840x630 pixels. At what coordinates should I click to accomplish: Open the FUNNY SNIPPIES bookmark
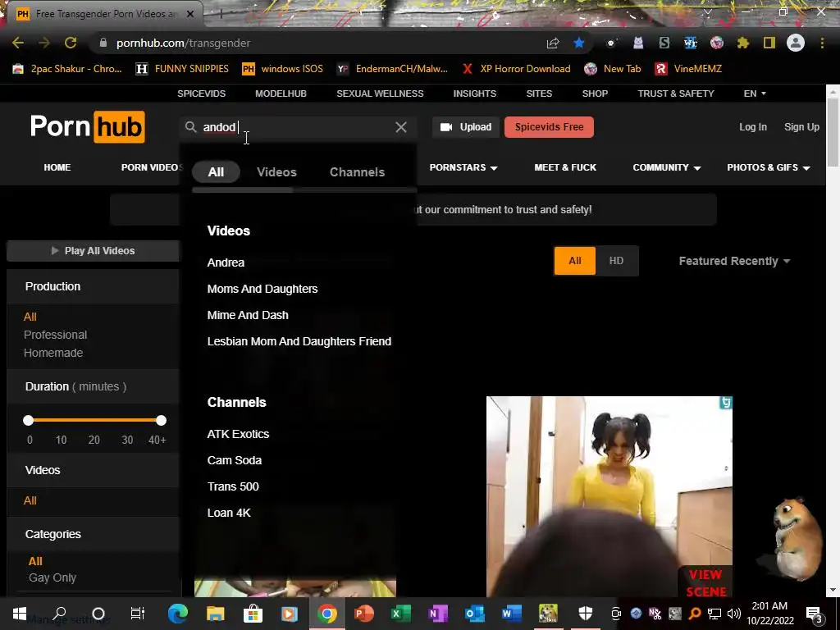point(182,69)
